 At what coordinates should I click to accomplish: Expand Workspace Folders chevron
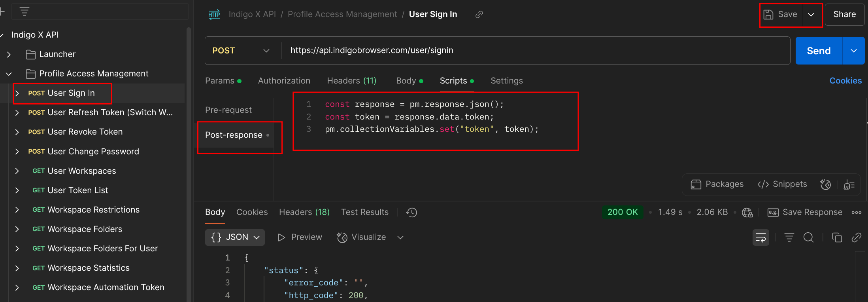tap(17, 229)
